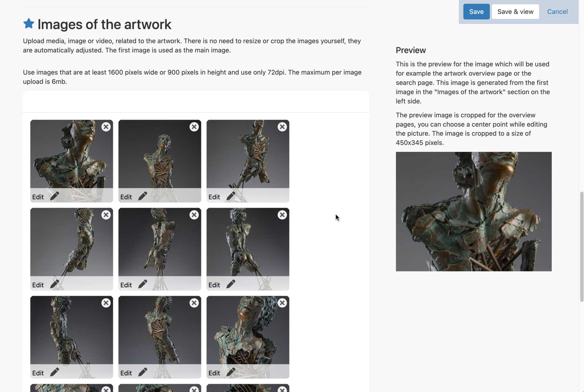This screenshot has width=584, height=392.
Task: Remove the last image in third row
Action: coord(282,303)
